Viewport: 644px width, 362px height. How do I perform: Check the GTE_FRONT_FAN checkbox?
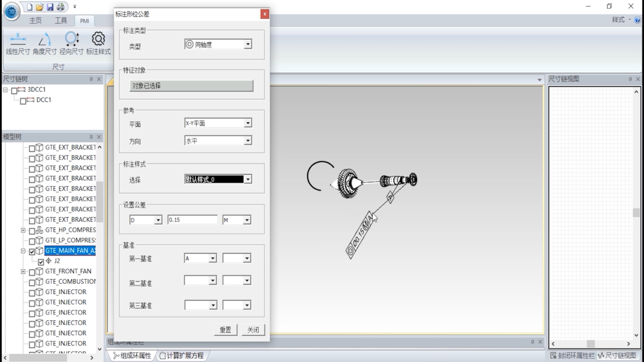(x=32, y=272)
